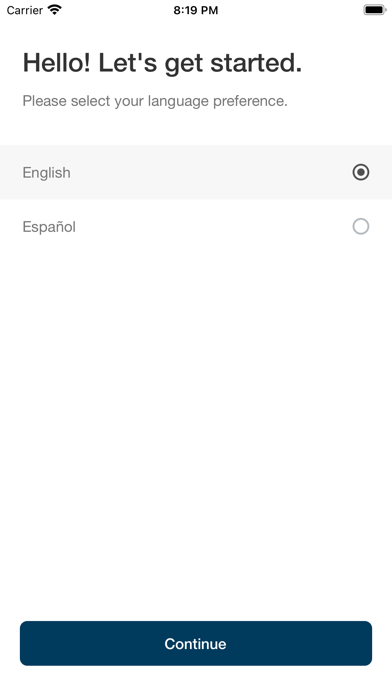This screenshot has width=392, height=696.
Task: Tap the Continue button
Action: (196, 643)
